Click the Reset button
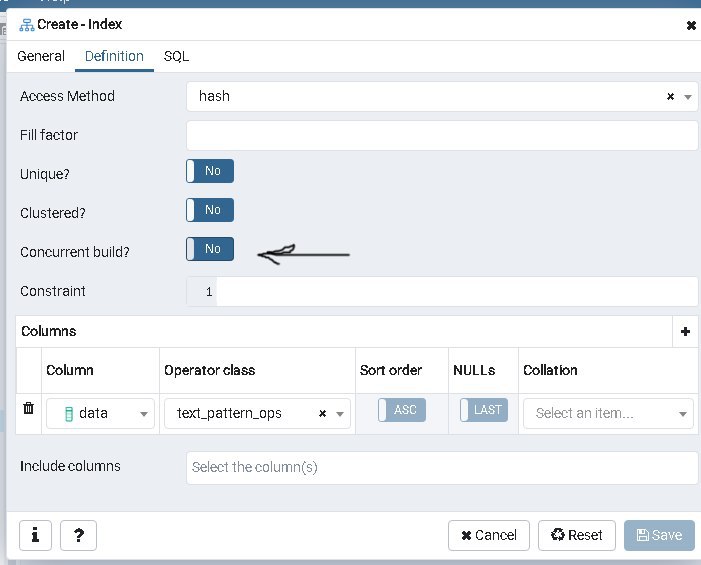The height and width of the screenshot is (565, 701). point(577,535)
